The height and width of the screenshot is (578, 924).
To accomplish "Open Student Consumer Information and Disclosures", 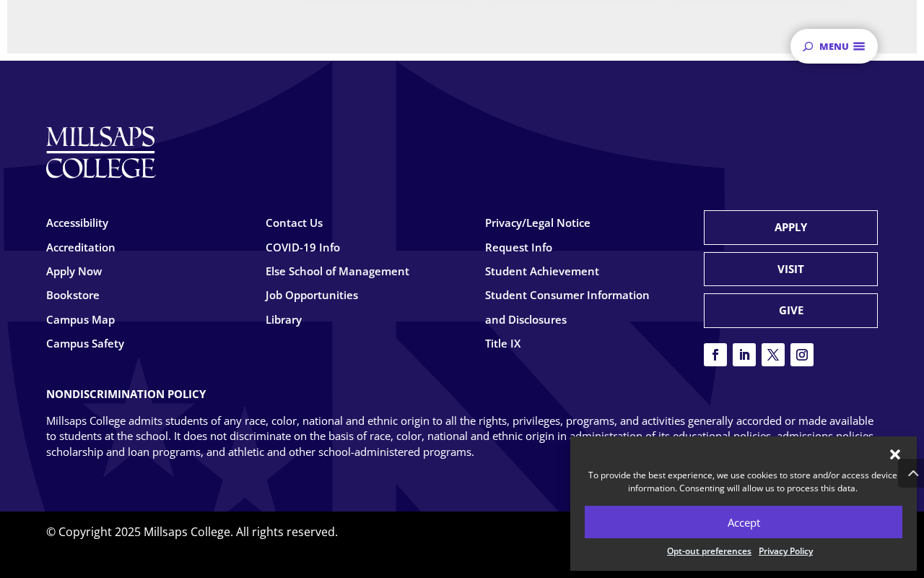I will click(567, 307).
